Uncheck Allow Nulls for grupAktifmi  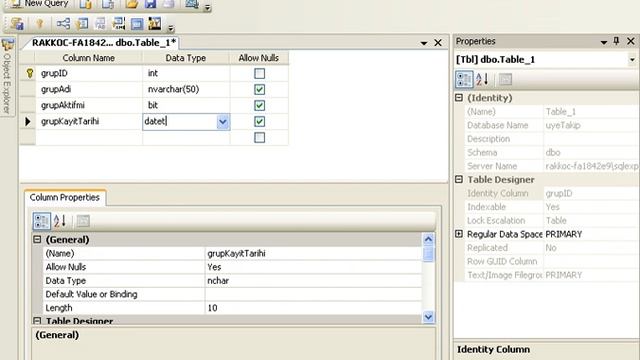coord(259,105)
